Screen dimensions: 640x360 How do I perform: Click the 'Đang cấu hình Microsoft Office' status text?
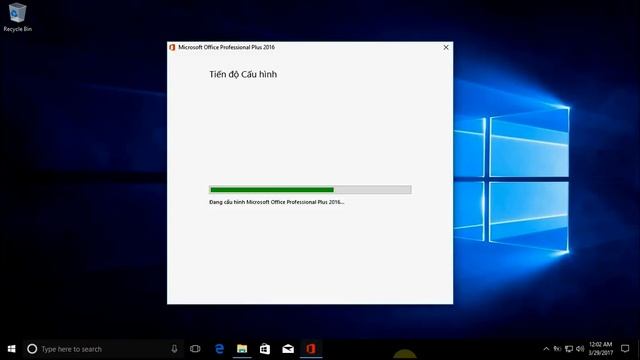click(276, 202)
